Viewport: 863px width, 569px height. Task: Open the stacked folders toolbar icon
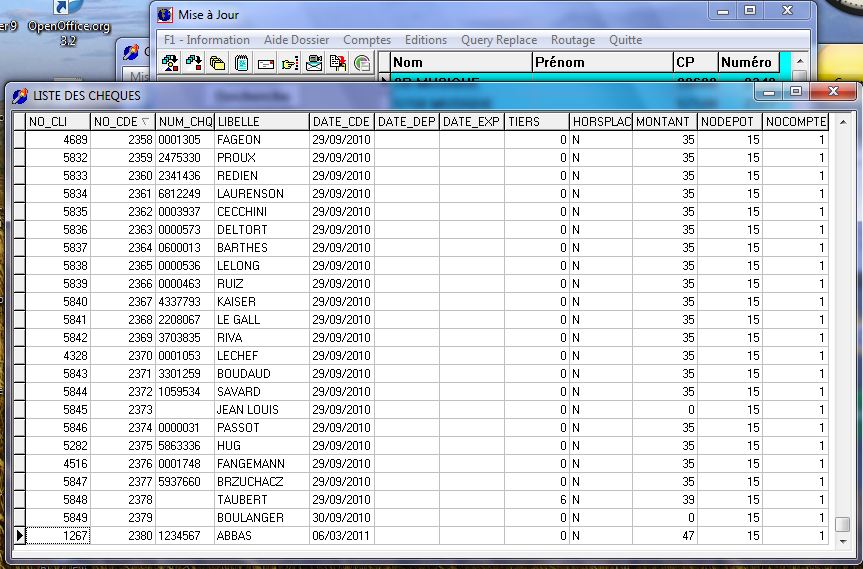(x=218, y=63)
